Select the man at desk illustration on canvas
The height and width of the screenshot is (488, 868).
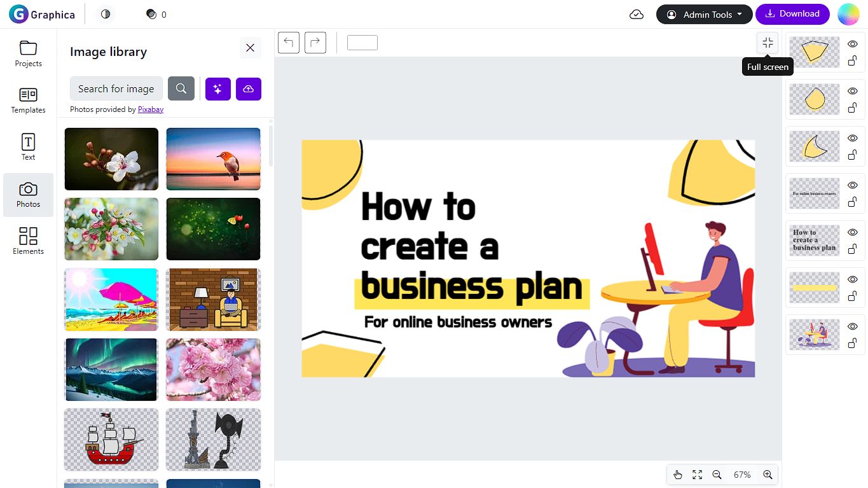[x=656, y=298]
